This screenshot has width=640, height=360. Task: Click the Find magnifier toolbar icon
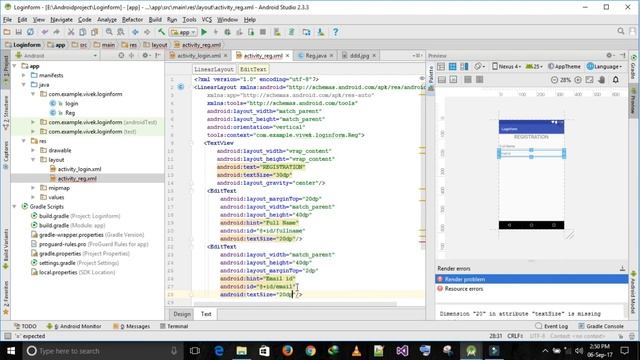click(x=109, y=32)
